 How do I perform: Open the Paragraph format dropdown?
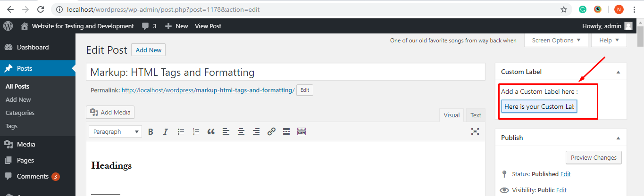[115, 132]
